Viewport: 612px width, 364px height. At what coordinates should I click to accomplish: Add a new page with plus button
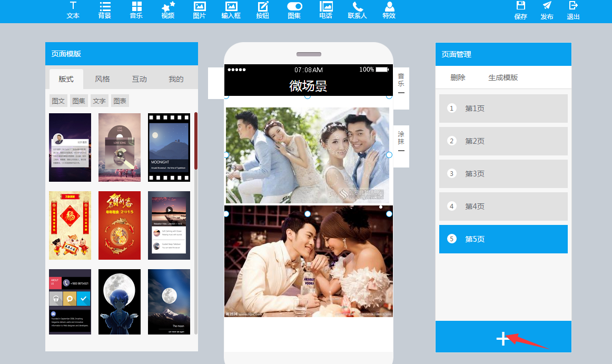(x=503, y=339)
